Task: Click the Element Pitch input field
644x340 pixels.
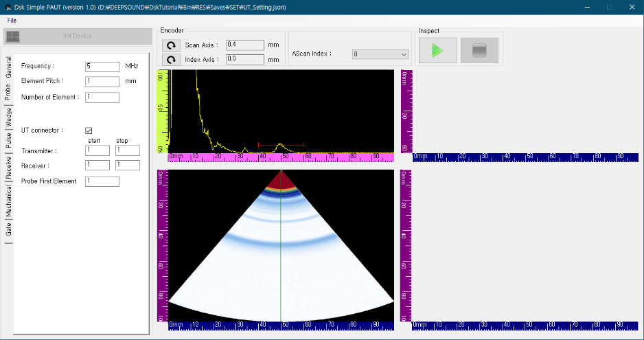Action: [x=102, y=82]
